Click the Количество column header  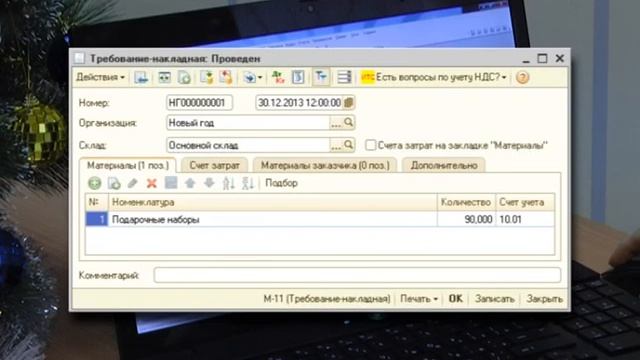pos(466,202)
